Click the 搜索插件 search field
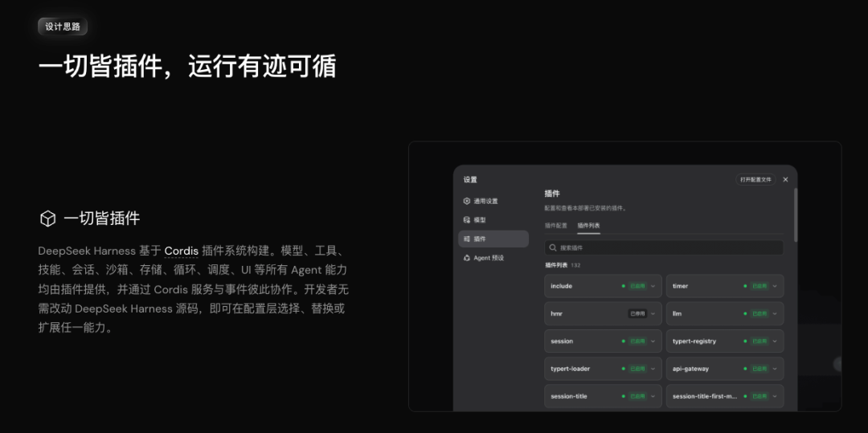Viewport: 868px width, 433px height. coord(664,247)
